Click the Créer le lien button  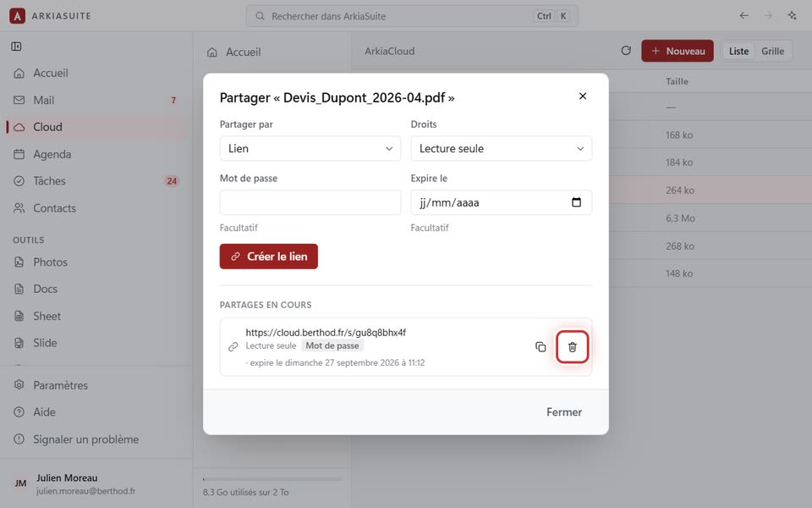[x=269, y=256]
